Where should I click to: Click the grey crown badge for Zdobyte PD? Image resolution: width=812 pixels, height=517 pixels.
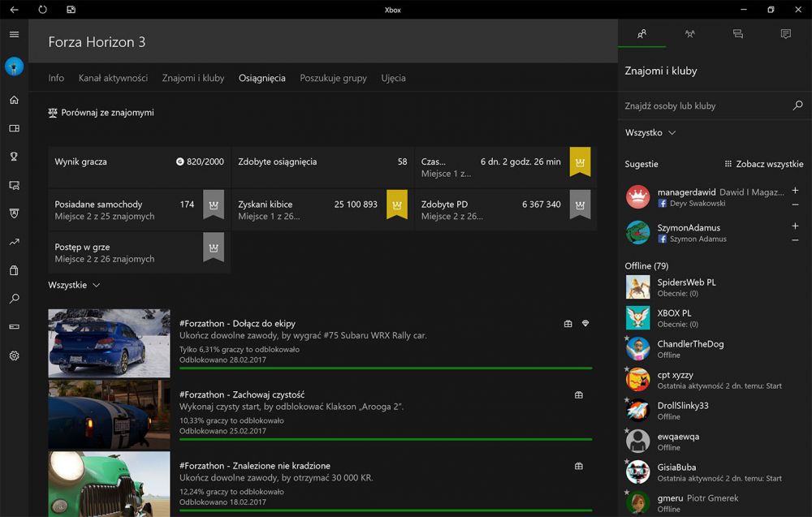pos(580,205)
